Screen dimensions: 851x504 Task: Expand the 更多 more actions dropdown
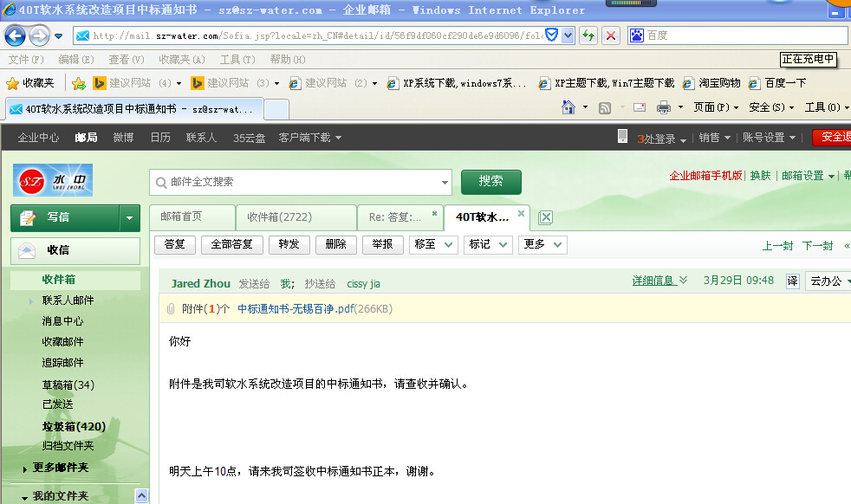[542, 244]
